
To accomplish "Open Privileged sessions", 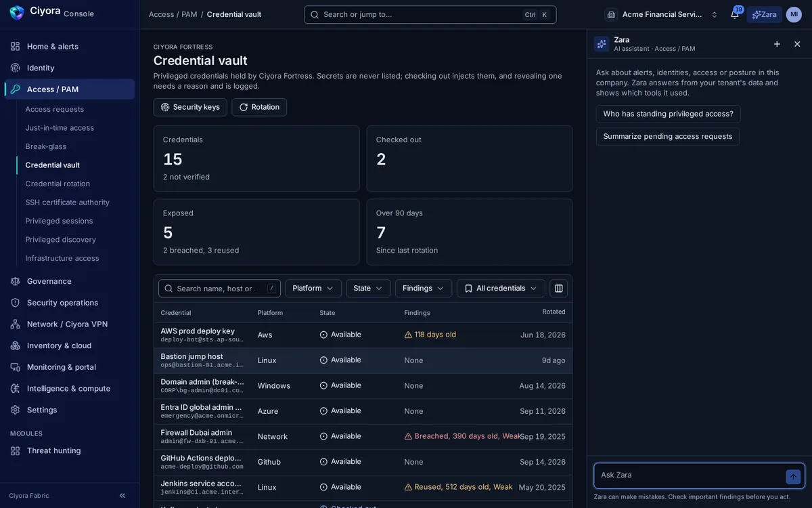I will tap(59, 221).
